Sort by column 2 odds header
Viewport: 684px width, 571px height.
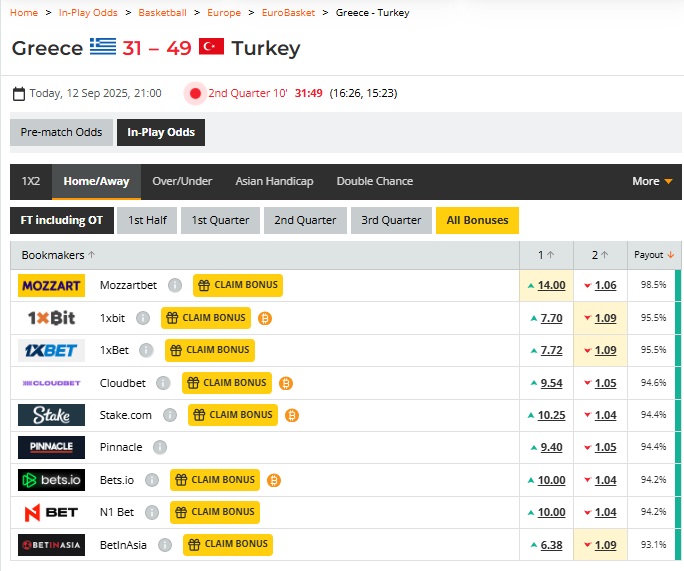[600, 255]
